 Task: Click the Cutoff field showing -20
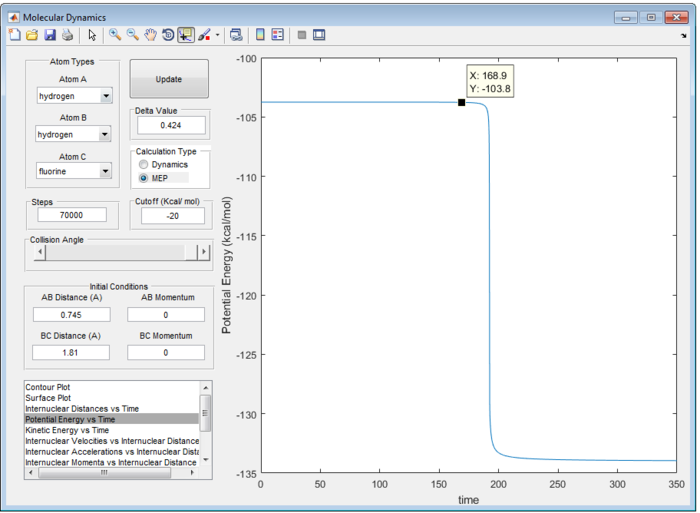[173, 216]
